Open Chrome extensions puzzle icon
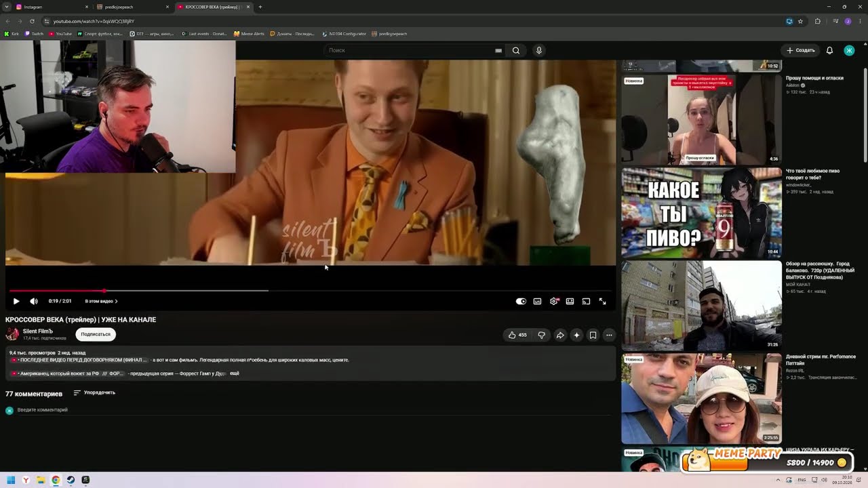 coord(818,21)
